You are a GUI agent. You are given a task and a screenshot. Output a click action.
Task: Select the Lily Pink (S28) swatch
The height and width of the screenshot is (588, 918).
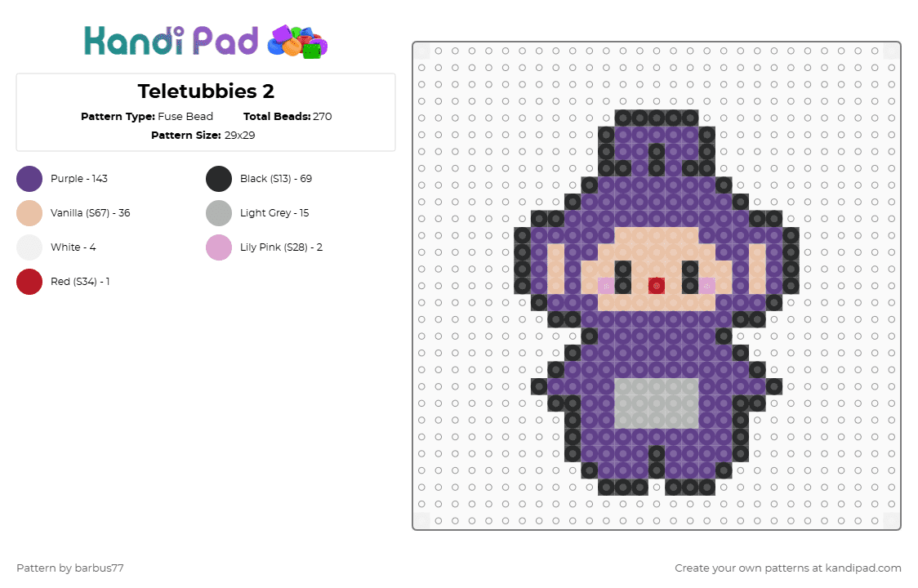[219, 247]
